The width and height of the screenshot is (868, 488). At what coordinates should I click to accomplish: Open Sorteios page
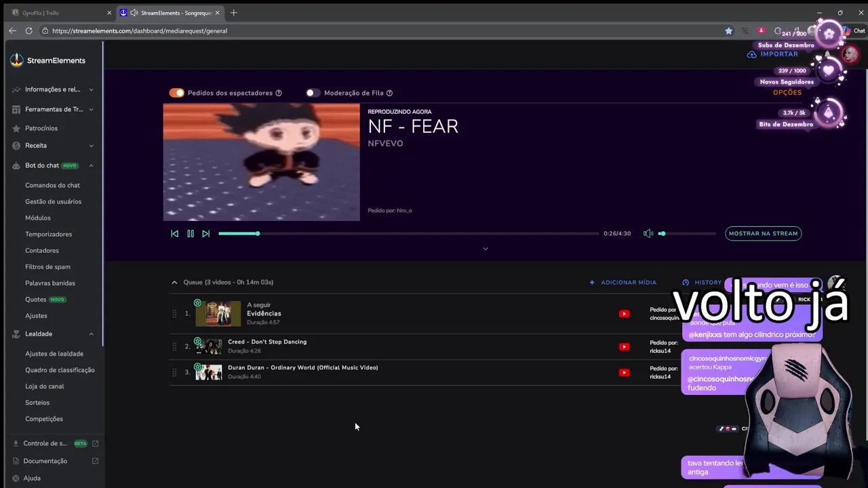coord(37,403)
